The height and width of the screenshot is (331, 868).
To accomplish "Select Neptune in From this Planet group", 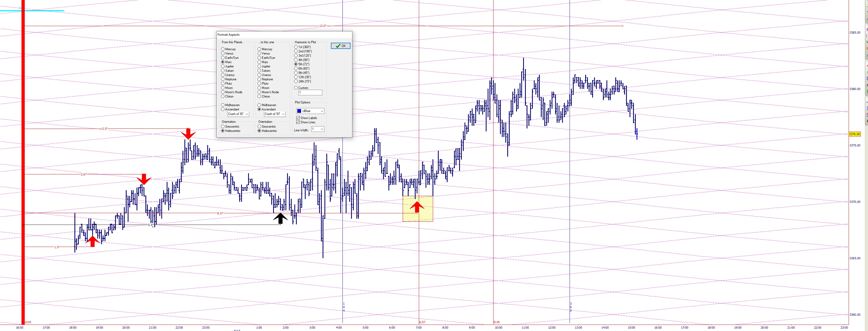I will [229, 80].
